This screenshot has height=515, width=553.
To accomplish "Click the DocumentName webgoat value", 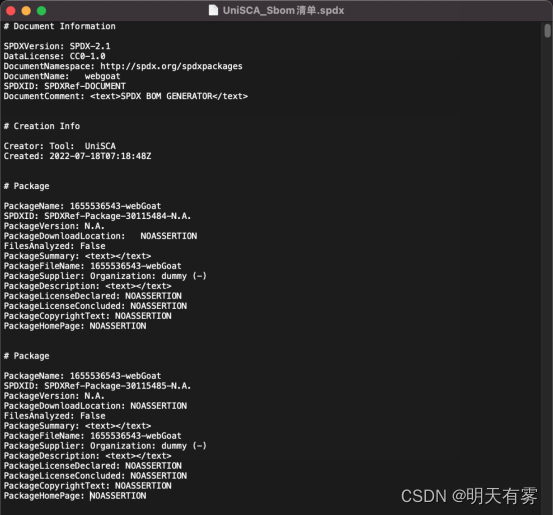I will point(102,76).
